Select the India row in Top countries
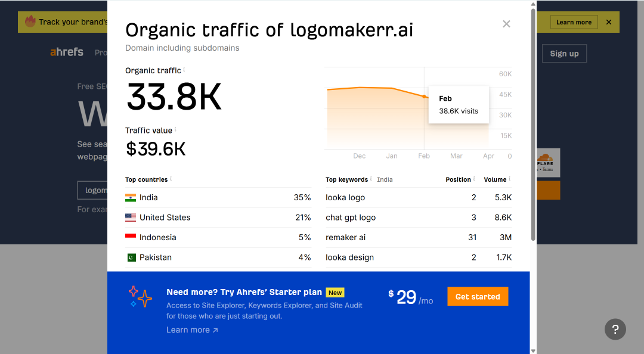 [x=218, y=197]
